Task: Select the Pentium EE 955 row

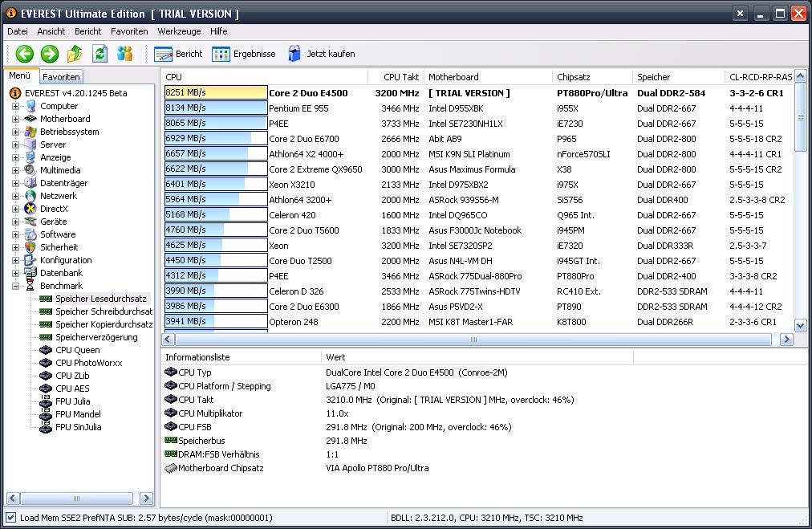Action: pos(478,108)
